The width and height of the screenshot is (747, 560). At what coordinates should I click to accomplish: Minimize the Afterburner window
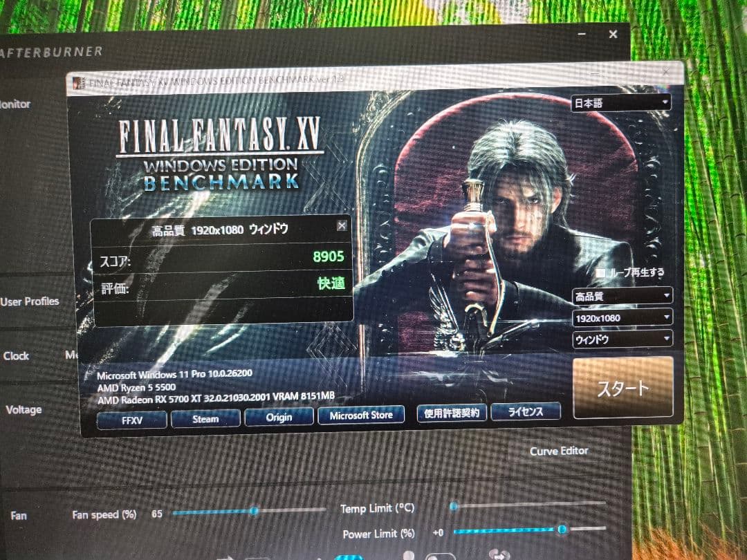click(x=582, y=35)
